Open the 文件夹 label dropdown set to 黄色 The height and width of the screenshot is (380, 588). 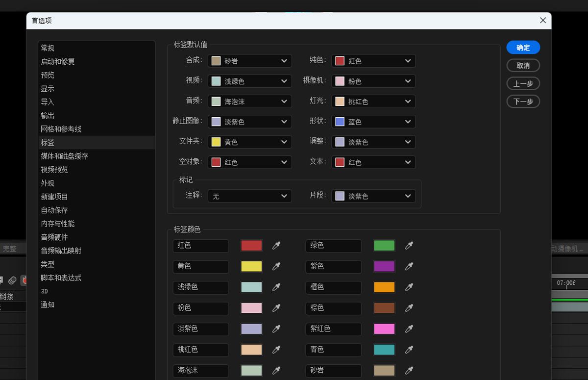coord(249,142)
